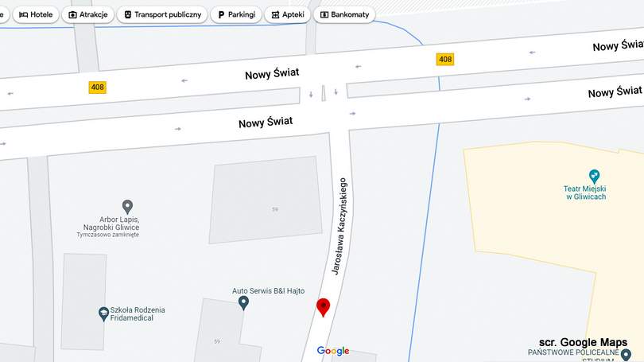Click the 408 road badge on the right
This screenshot has height=362, width=644.
pos(445,59)
